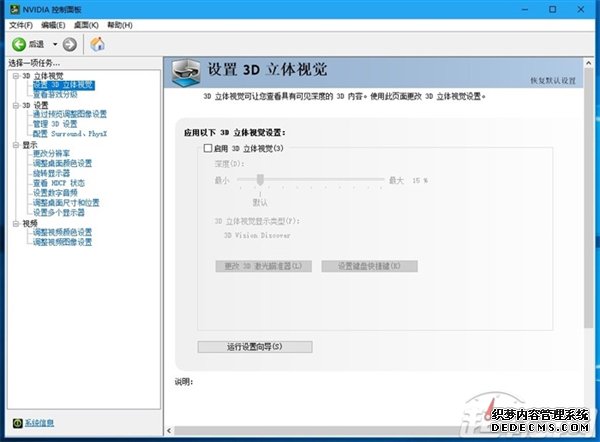600x442 pixels.
Task: Click the NVIDIA logo in title bar
Action: click(15, 9)
